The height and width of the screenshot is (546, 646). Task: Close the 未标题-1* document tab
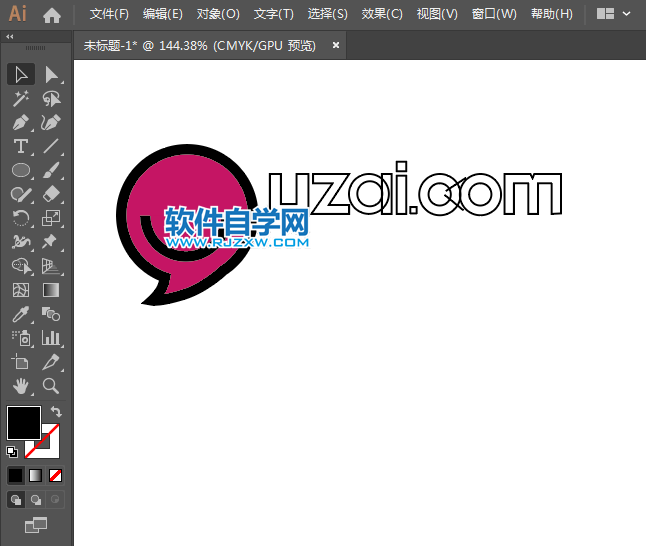coord(336,45)
